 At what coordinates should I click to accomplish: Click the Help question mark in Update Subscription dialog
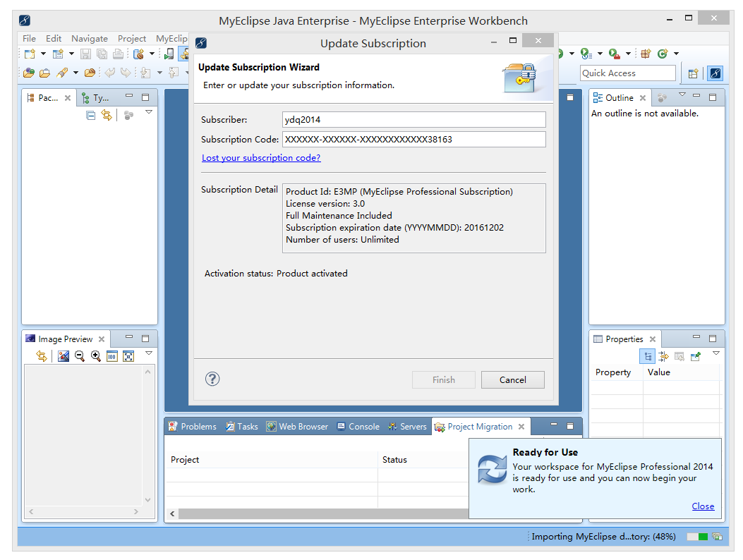pyautogui.click(x=212, y=379)
